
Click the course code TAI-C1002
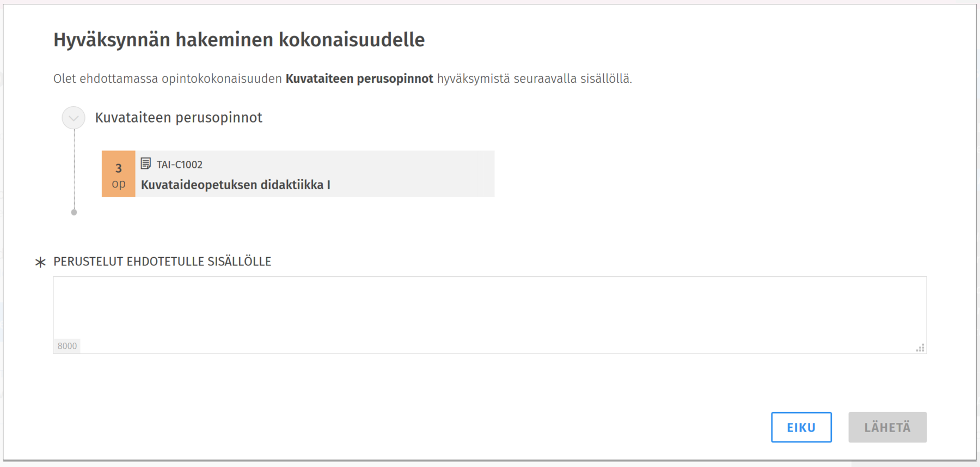[x=180, y=165]
